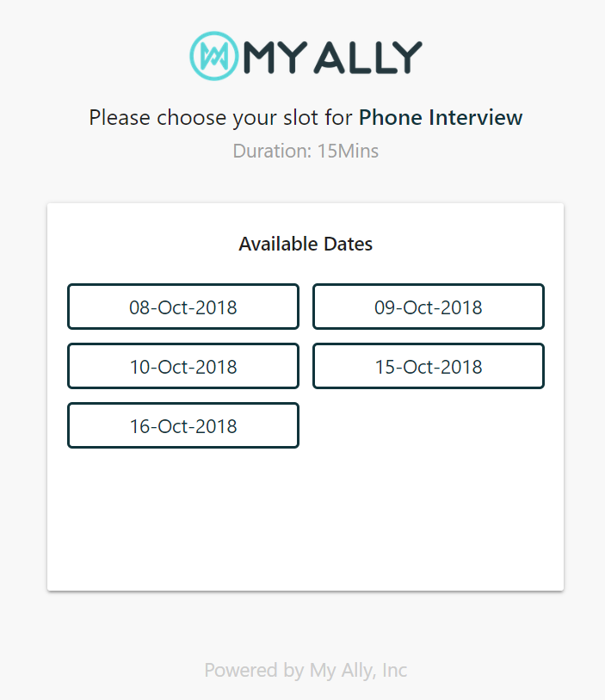The width and height of the screenshot is (605, 700).
Task: Pick the 10-Oct-2018 available date
Action: tap(183, 367)
